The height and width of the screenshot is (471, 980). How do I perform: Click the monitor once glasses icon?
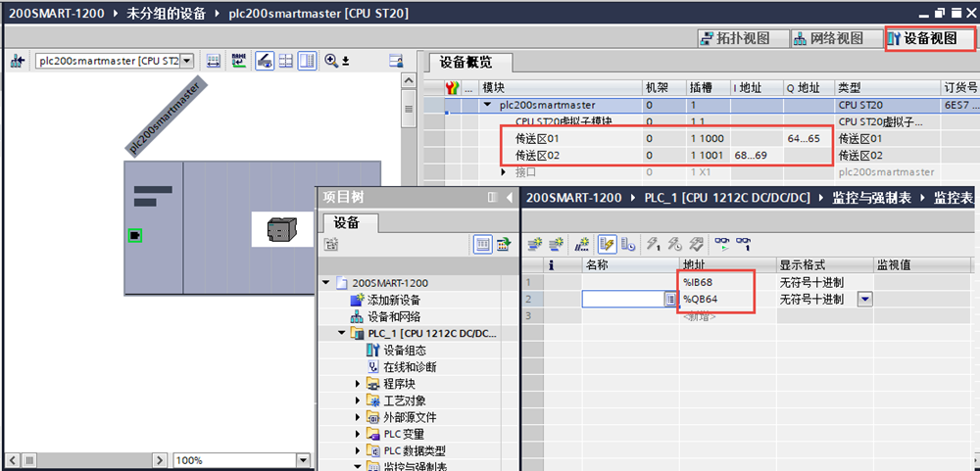click(x=743, y=245)
